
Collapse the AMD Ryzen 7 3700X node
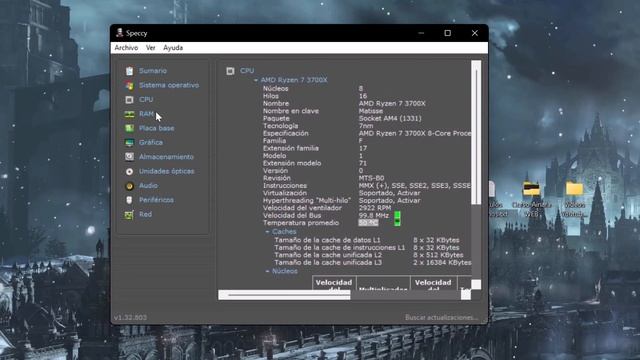tap(256, 80)
